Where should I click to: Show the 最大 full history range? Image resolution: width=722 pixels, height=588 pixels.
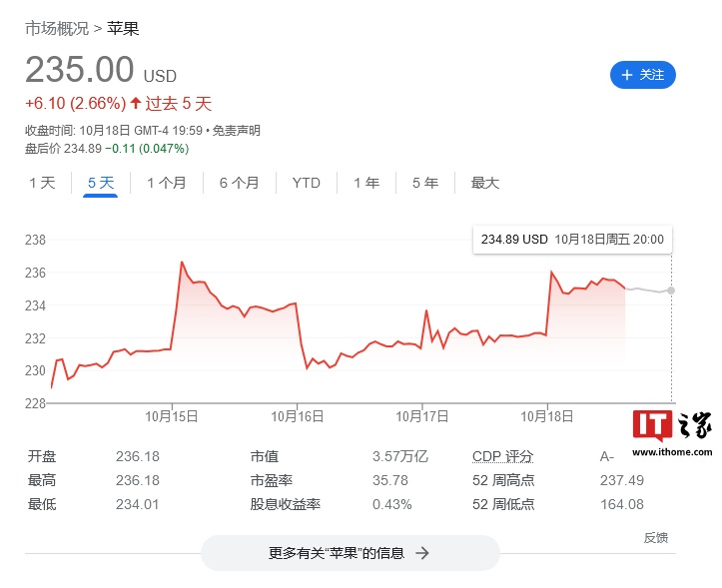tap(484, 183)
